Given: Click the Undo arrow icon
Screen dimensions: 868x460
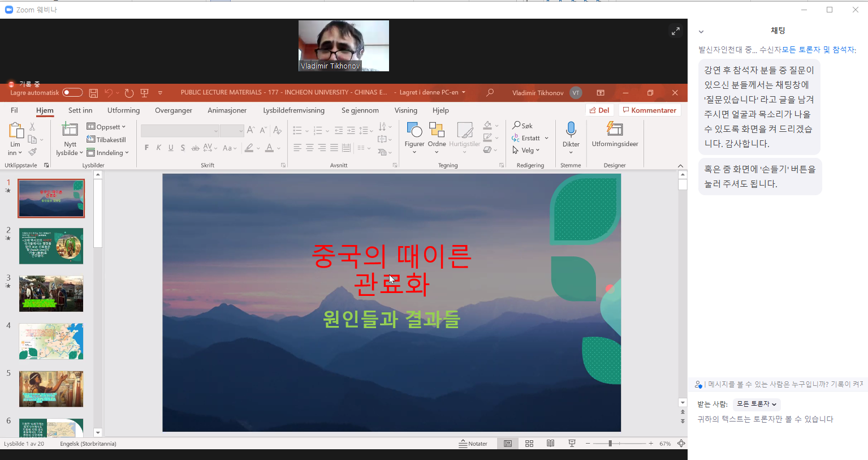Looking at the screenshot, I should (x=109, y=93).
